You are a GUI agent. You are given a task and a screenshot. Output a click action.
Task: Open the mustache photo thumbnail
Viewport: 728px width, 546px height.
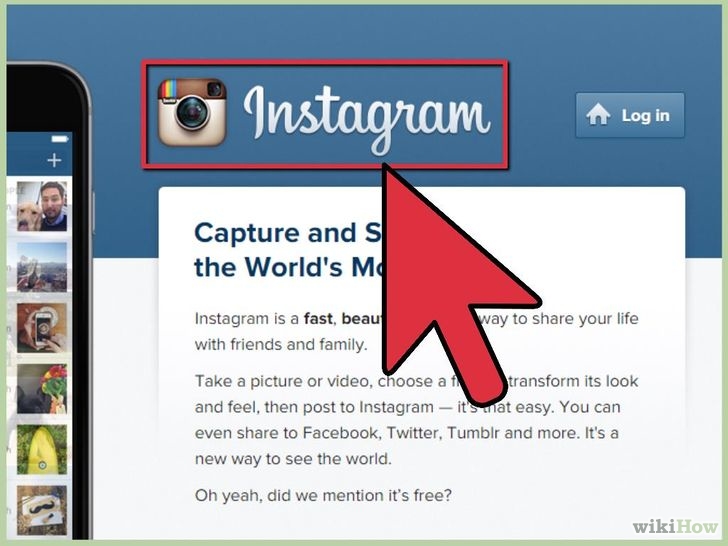click(42, 510)
